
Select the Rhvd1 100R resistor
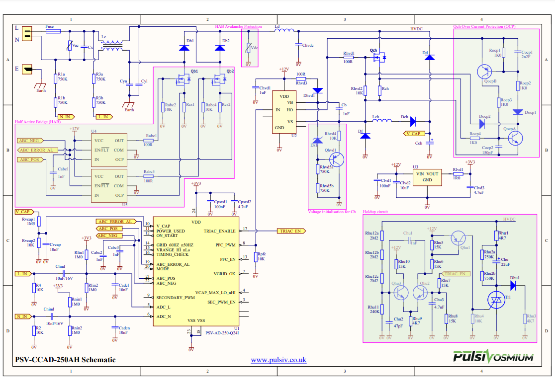(x=348, y=57)
